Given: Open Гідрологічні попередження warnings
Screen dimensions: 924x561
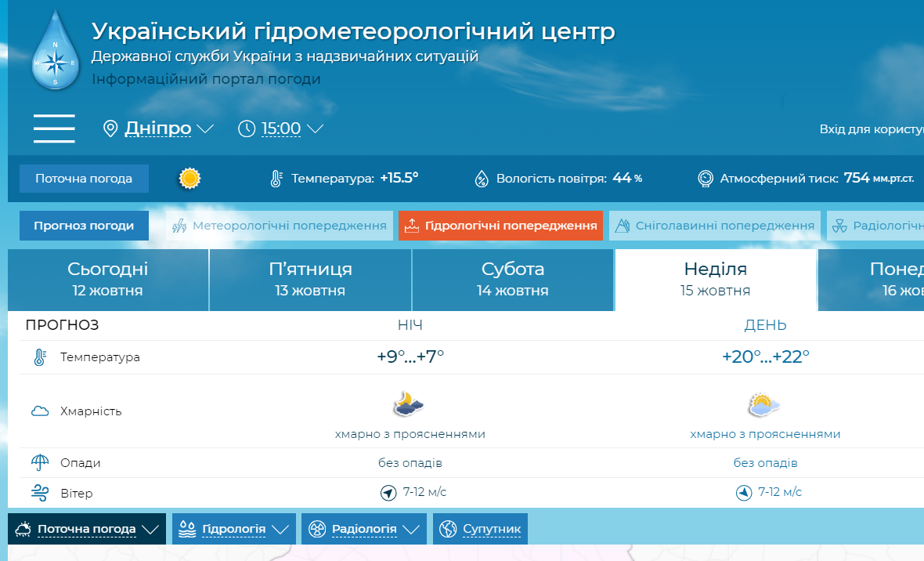Looking at the screenshot, I should [x=500, y=226].
